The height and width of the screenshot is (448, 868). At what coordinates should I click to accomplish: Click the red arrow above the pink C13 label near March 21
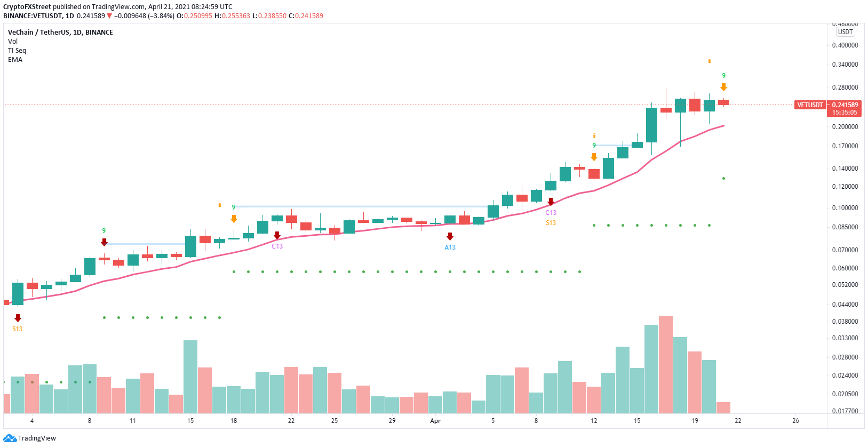[277, 235]
